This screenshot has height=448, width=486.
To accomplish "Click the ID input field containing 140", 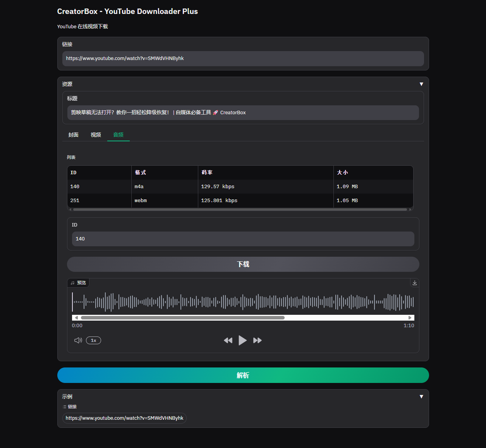I will [x=243, y=239].
